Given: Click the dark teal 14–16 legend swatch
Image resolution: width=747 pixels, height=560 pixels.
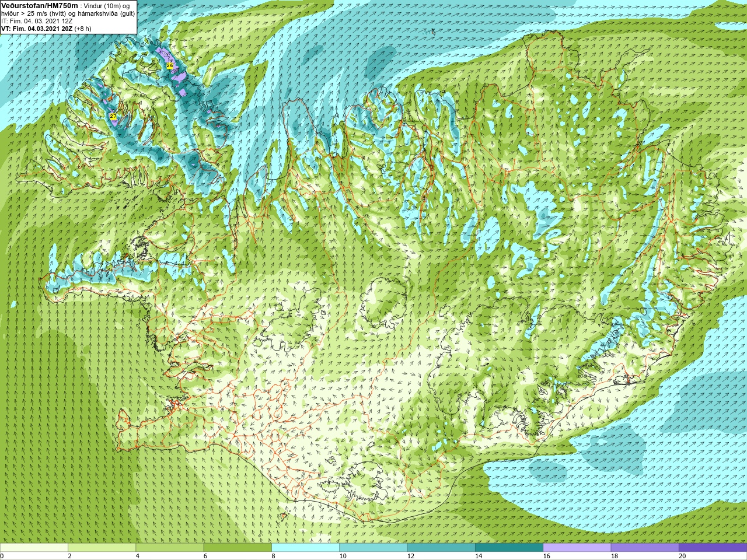Looking at the screenshot, I should [x=509, y=548].
